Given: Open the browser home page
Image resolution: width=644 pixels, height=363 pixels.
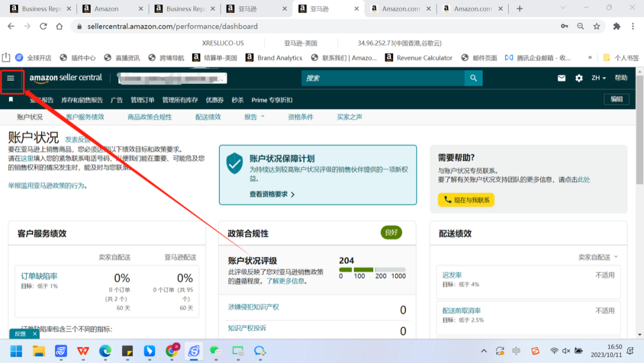Looking at the screenshot, I should [60, 26].
